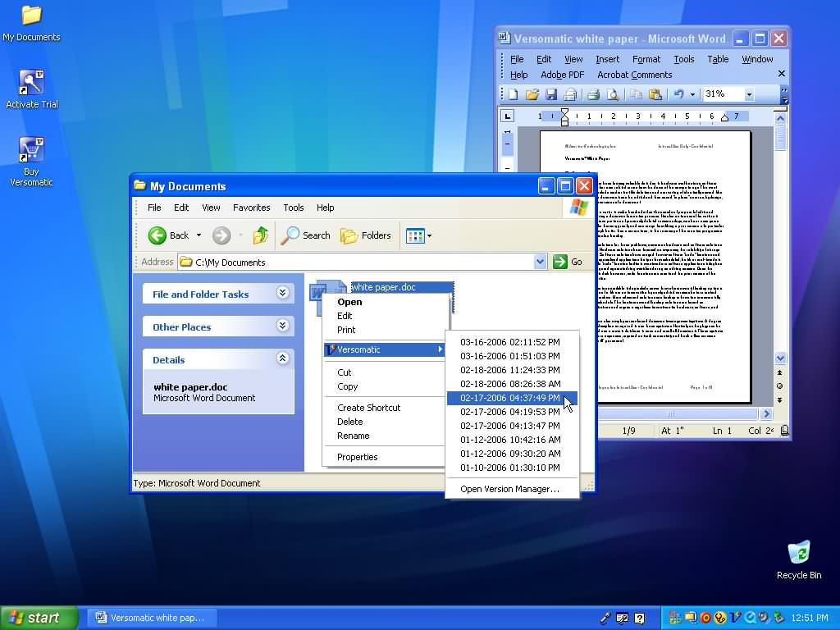Viewport: 840px width, 630px height.
Task: Collapse the Details panel
Action: coord(283,358)
